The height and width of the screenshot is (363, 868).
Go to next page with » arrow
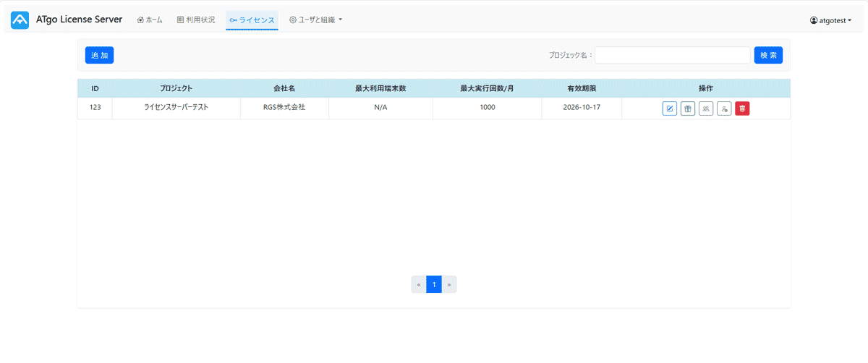point(449,284)
